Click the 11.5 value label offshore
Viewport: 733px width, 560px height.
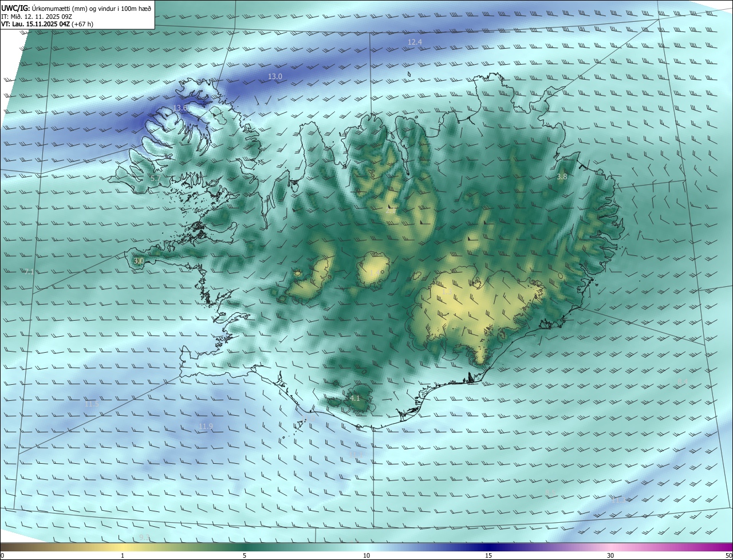click(x=92, y=404)
